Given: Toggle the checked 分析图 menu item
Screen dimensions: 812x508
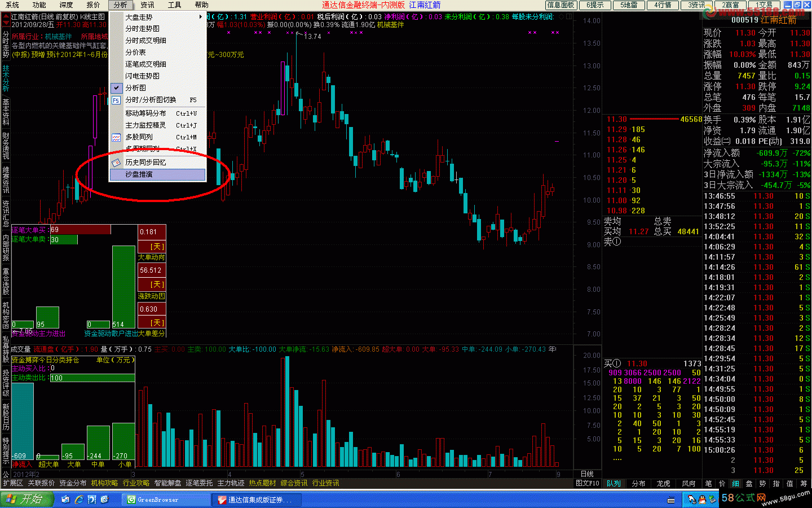Looking at the screenshot, I should tap(158, 88).
